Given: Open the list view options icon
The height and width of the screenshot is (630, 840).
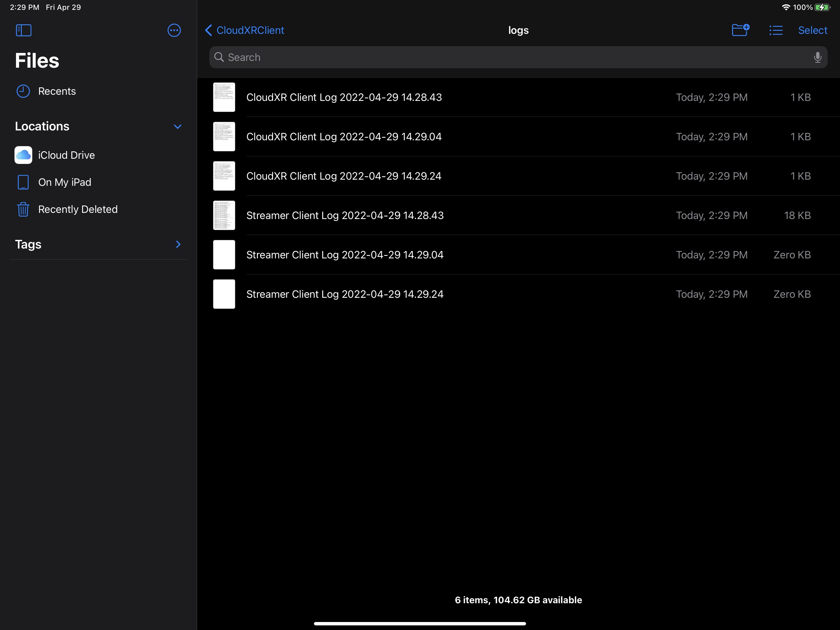Looking at the screenshot, I should pos(776,30).
